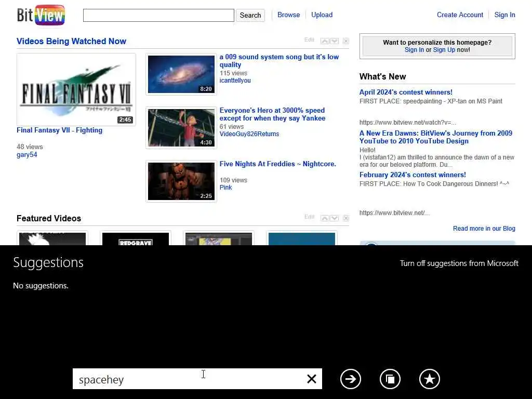This screenshot has width=532, height=399.
Task: Click the Go arrow button
Action: click(351, 379)
